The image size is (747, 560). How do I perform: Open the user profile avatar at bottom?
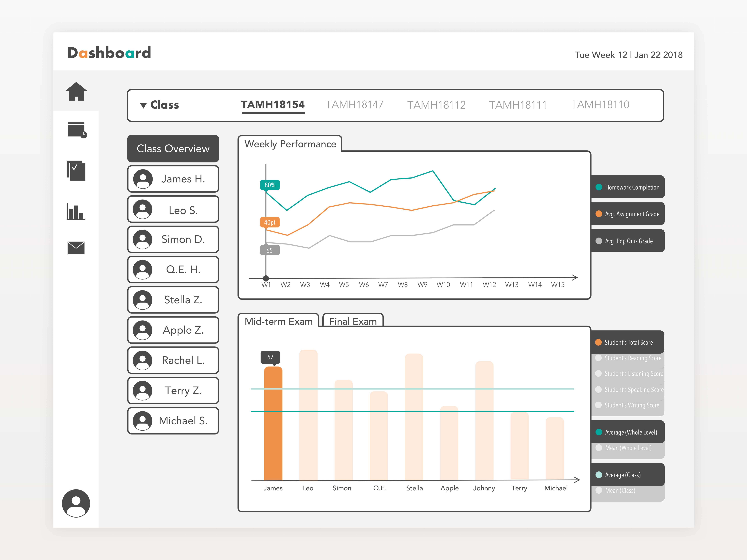click(x=76, y=503)
